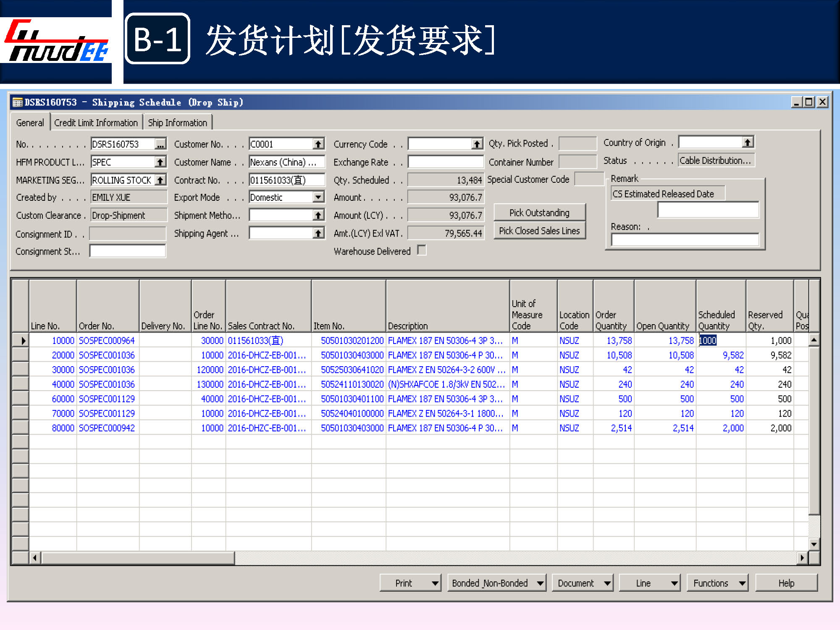Click the Marketing Segment lookup arrow
840x630 pixels.
[x=160, y=180]
